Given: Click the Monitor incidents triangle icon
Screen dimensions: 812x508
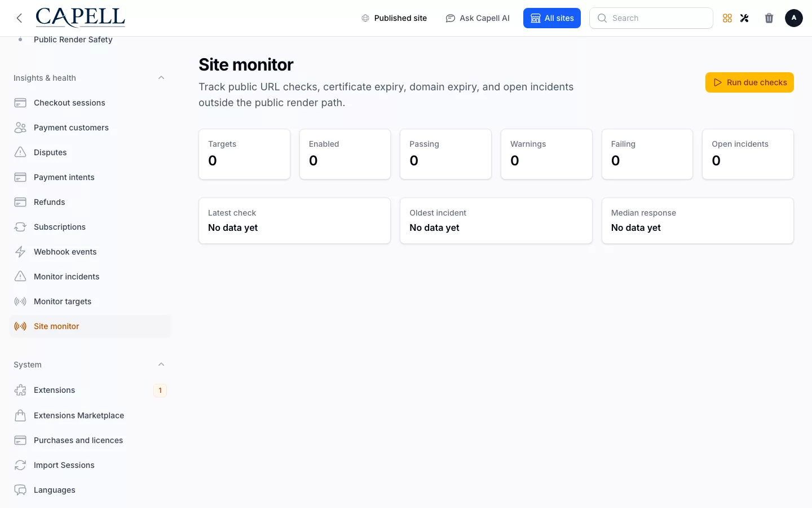Looking at the screenshot, I should click(x=20, y=277).
